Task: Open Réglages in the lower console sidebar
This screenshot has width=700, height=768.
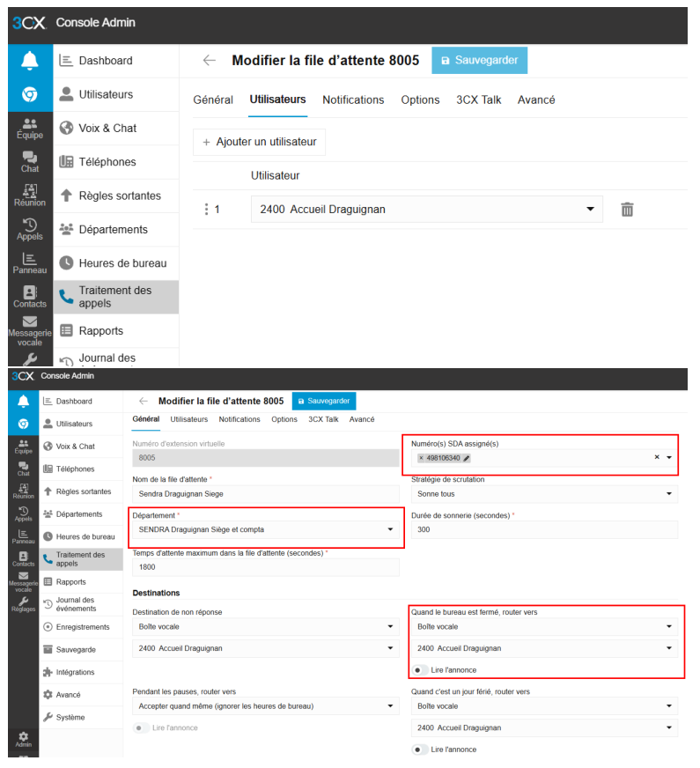Action: (x=24, y=604)
